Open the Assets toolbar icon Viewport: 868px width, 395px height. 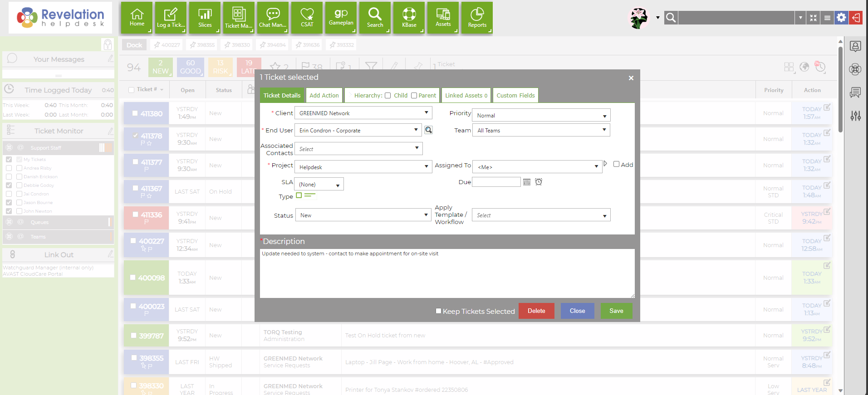443,18
